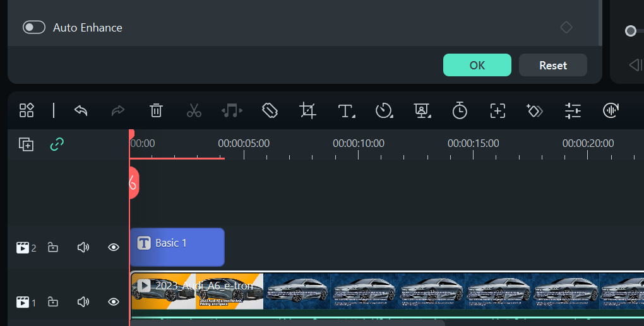Screen dimensions: 644x326
Task: Redo the last action
Action: pos(118,110)
